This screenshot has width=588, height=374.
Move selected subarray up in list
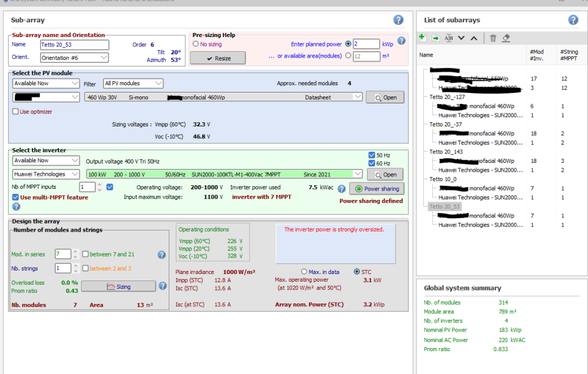coord(474,38)
